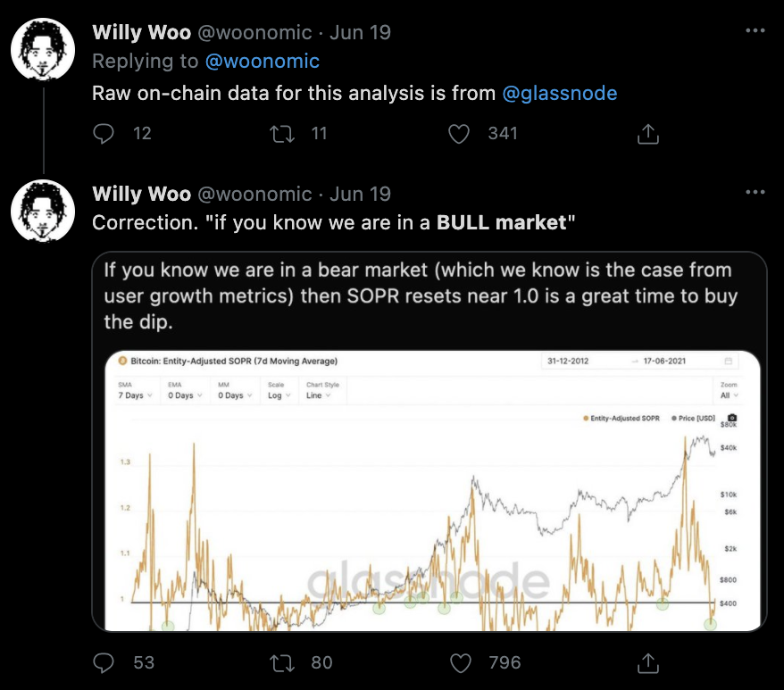
Task: Click the calendar icon next to the date range
Action: pos(727,360)
